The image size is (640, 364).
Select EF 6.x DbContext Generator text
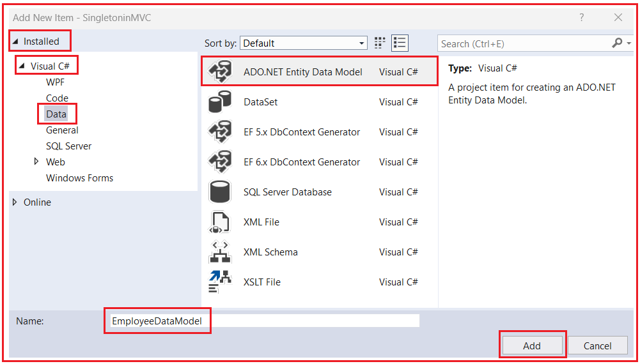click(x=302, y=162)
